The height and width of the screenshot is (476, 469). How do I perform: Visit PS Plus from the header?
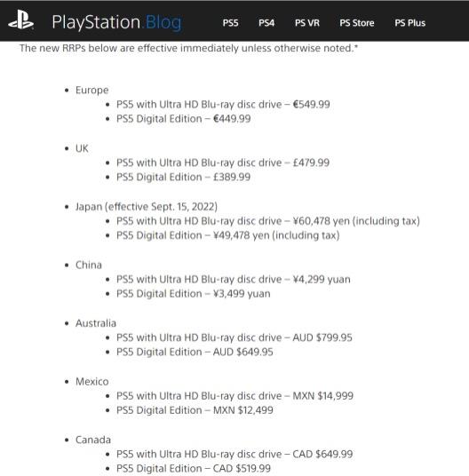[x=409, y=23]
